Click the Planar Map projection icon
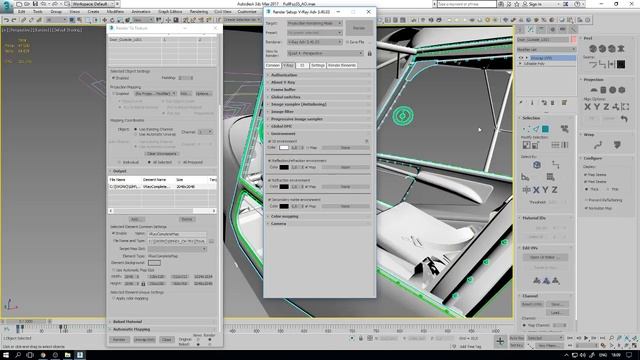The width and height of the screenshot is (640, 360). [x=594, y=90]
